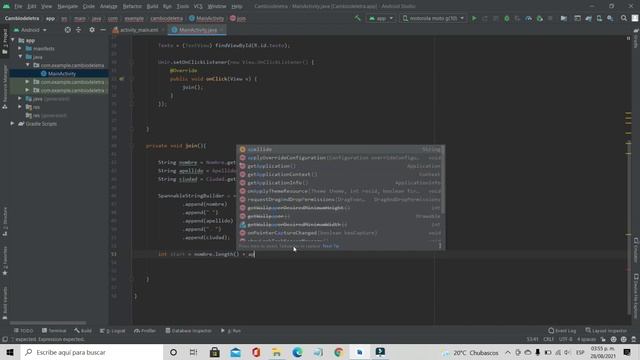Expand the java (generated) folder
640x360 pixels.
[x=20, y=98]
